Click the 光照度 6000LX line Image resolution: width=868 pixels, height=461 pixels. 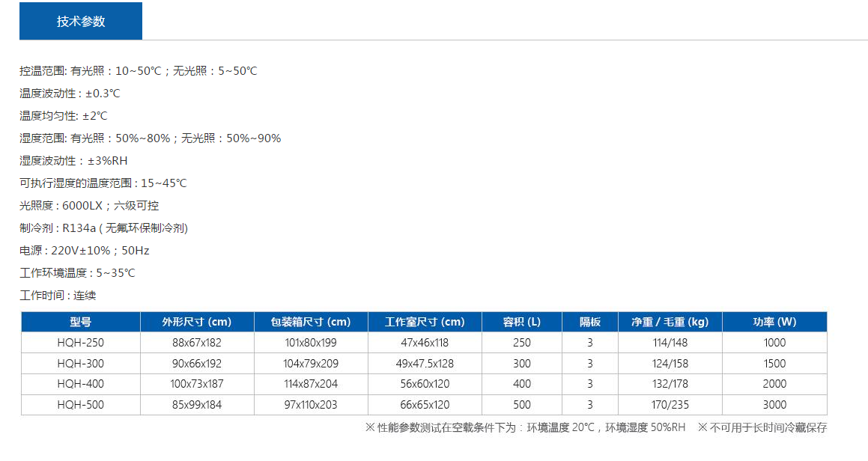(x=89, y=205)
